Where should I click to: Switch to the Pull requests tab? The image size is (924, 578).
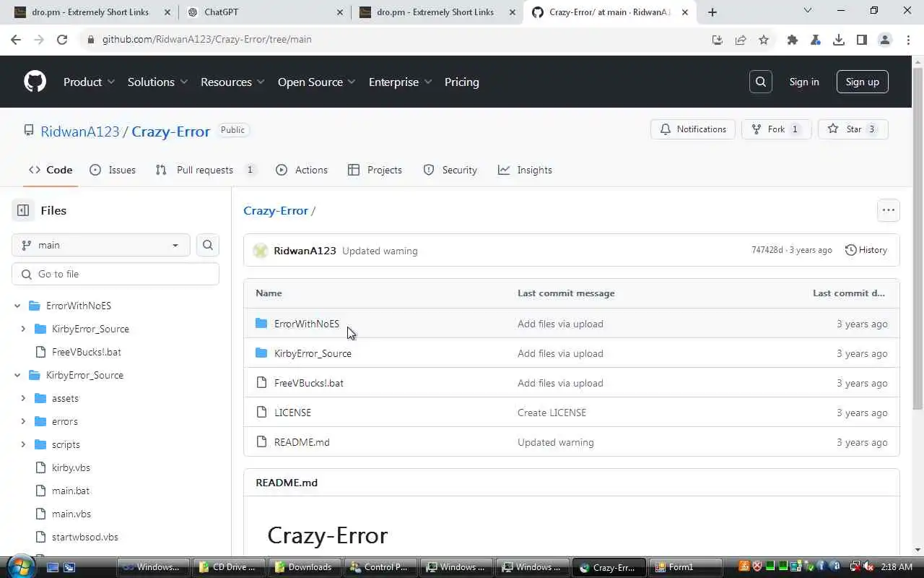[206, 170]
